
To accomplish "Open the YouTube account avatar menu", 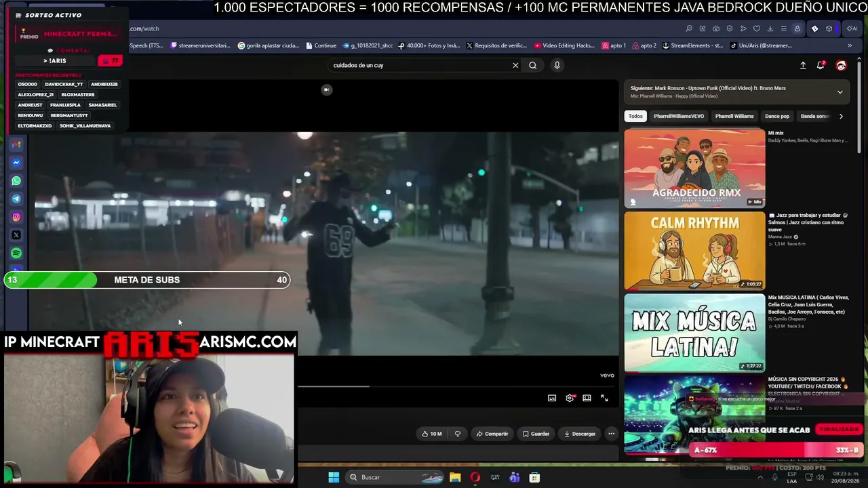I will [x=841, y=65].
